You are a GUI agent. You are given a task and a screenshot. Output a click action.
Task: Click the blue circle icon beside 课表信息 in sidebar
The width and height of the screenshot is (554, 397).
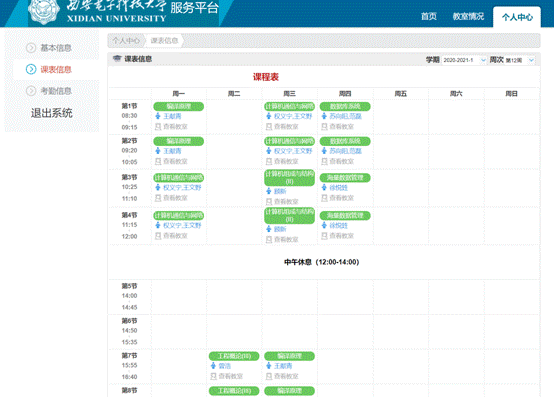pyautogui.click(x=31, y=69)
